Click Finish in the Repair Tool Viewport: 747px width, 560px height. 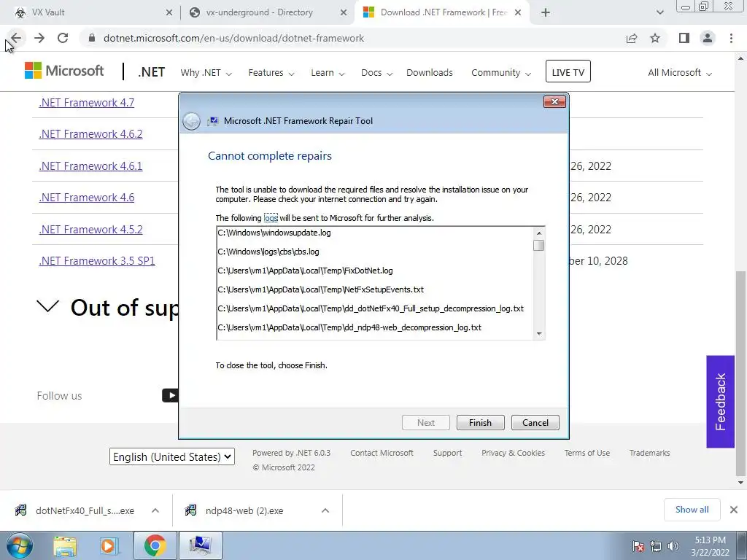click(480, 423)
